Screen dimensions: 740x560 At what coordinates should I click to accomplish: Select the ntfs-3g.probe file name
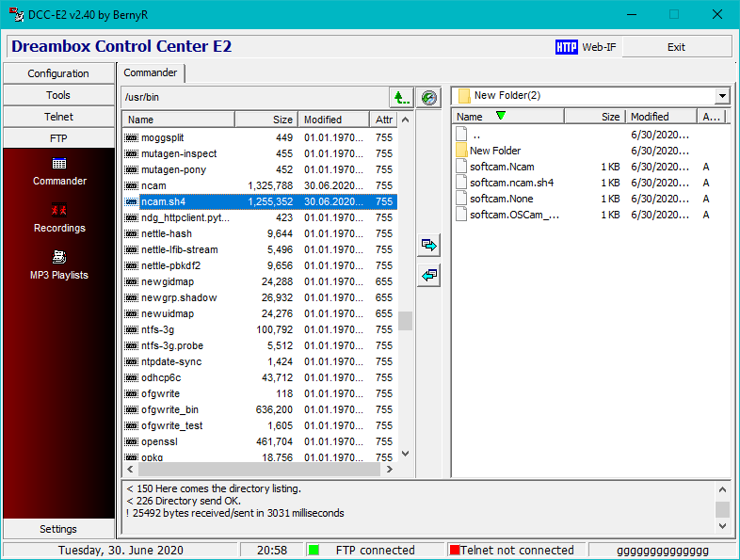(172, 345)
